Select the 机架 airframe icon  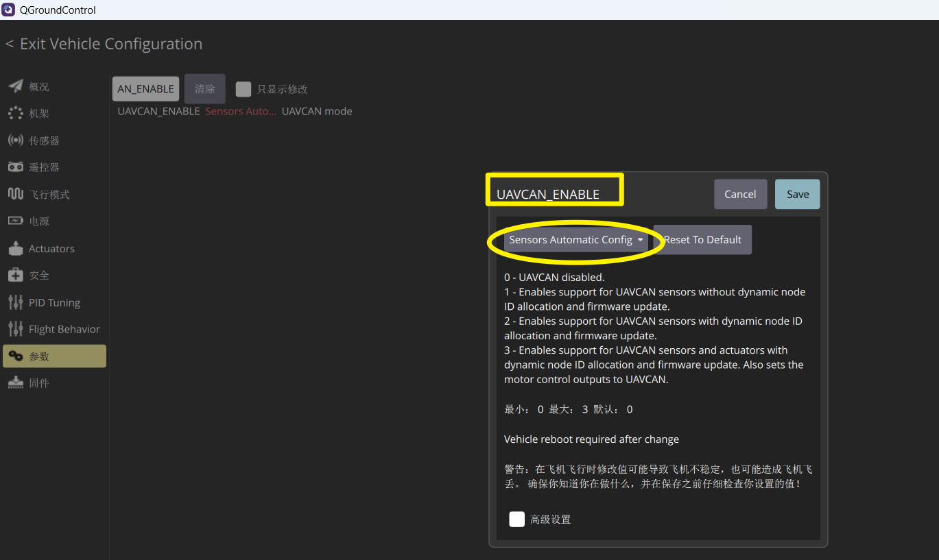click(x=15, y=113)
